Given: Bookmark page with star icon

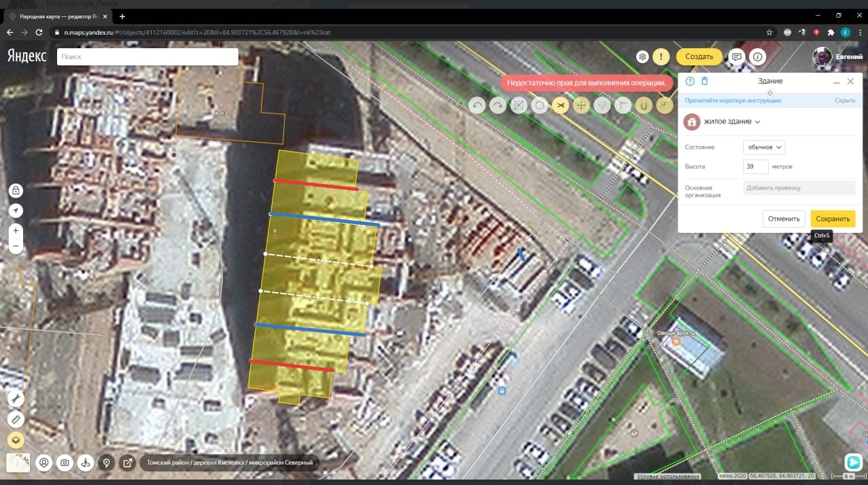Looking at the screenshot, I should click(769, 32).
